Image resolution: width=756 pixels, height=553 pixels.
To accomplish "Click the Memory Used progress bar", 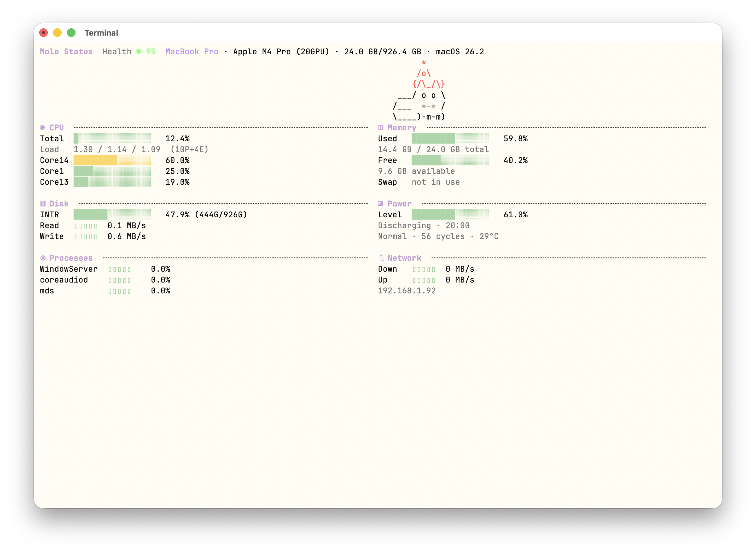I will pos(450,139).
